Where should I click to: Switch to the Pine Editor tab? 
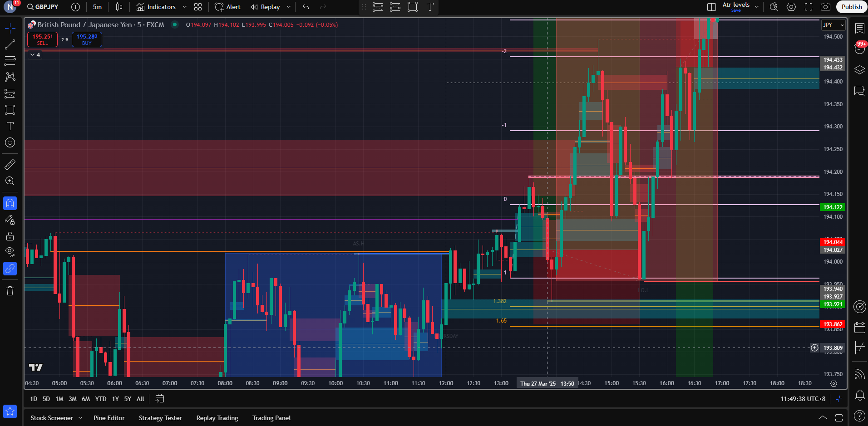[109, 418]
